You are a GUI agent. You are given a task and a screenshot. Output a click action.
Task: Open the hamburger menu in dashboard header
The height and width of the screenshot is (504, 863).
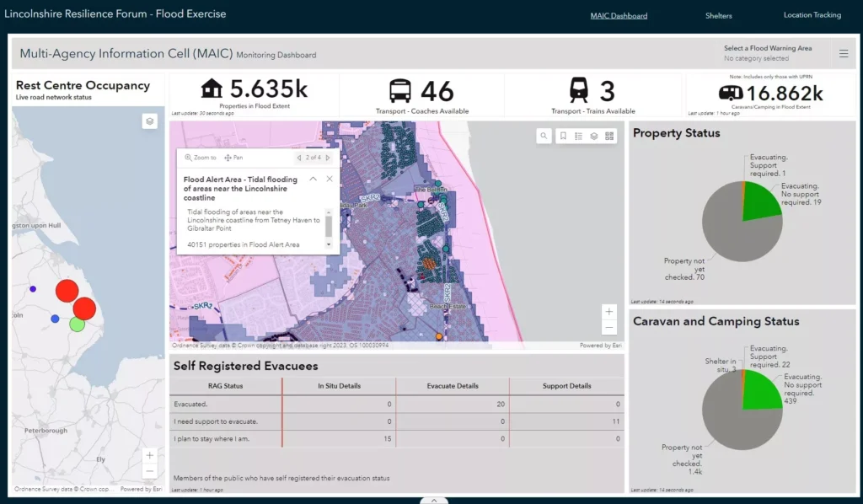[844, 54]
